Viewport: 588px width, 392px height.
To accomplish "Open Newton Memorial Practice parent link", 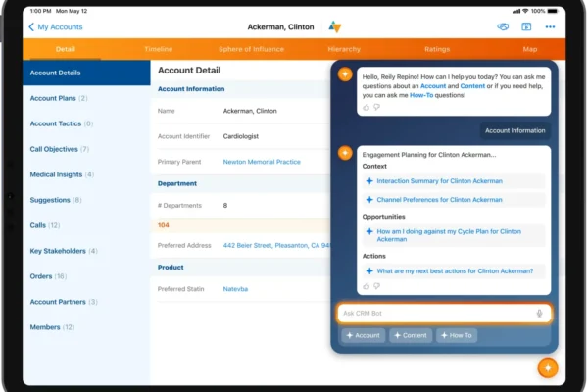I will [x=262, y=162].
